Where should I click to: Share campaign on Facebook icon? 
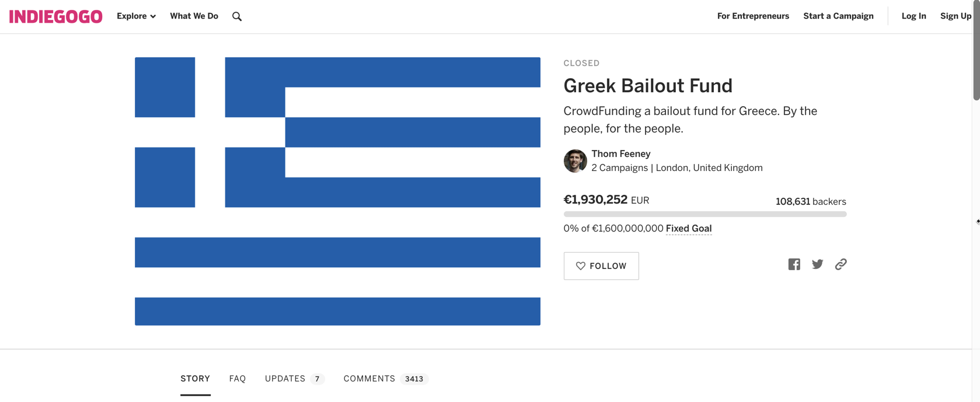pyautogui.click(x=794, y=264)
